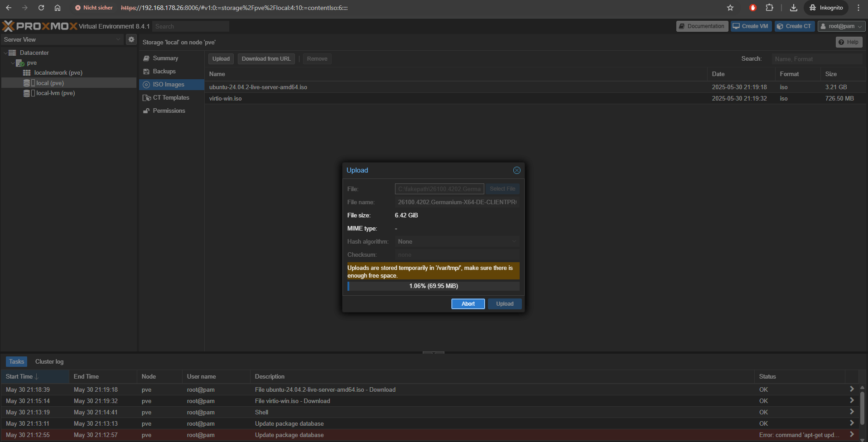The image size is (868, 442).
Task: Click the task log scrollbar
Action: click(862, 408)
